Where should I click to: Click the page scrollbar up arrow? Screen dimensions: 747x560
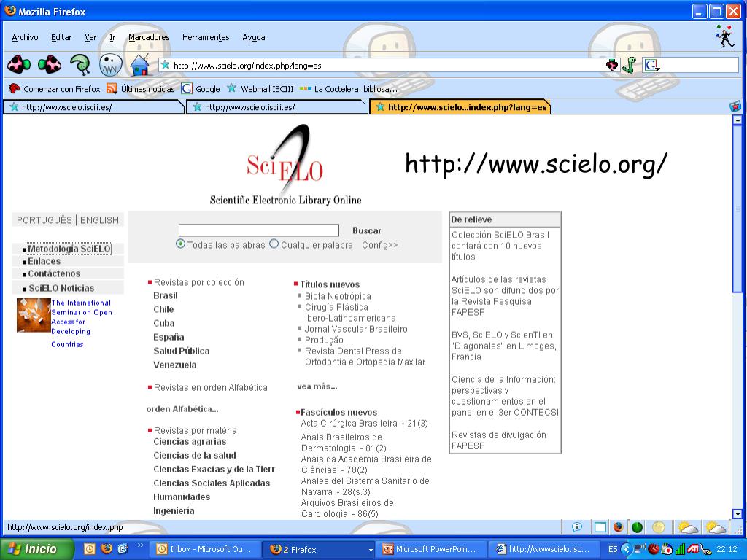[737, 120]
